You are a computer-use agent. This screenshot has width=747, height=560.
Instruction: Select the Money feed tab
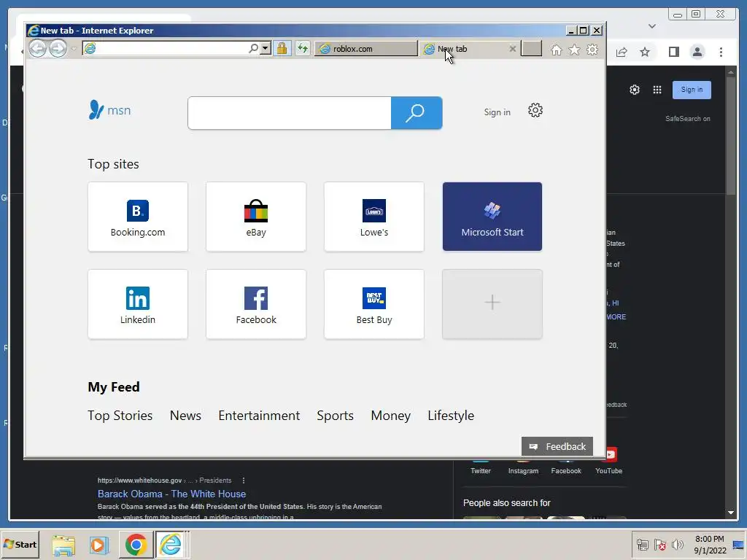[x=391, y=416]
